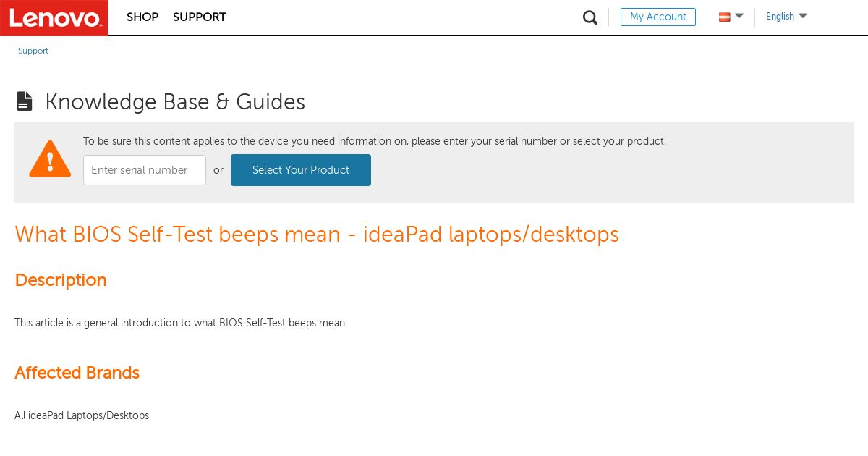The width and height of the screenshot is (868, 456).
Task: Click the Select Your Product button
Action: pos(301,170)
